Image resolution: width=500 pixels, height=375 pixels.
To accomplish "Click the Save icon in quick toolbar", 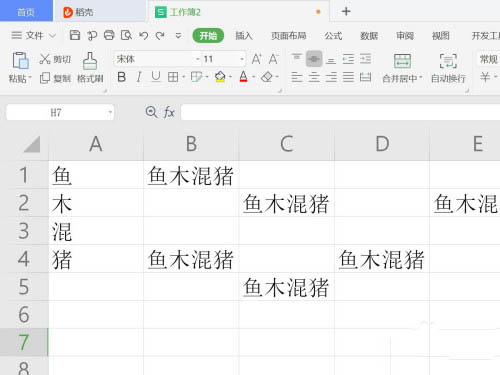I will 75,35.
